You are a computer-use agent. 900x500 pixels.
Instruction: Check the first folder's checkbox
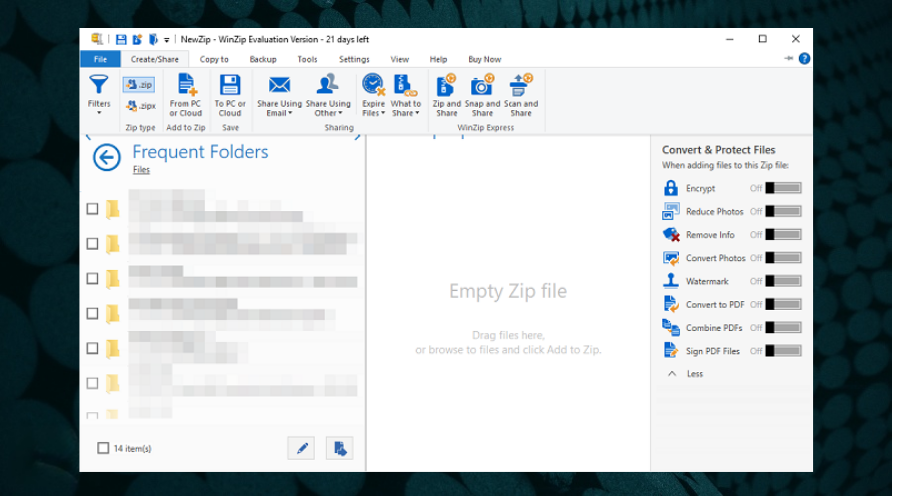(x=92, y=209)
